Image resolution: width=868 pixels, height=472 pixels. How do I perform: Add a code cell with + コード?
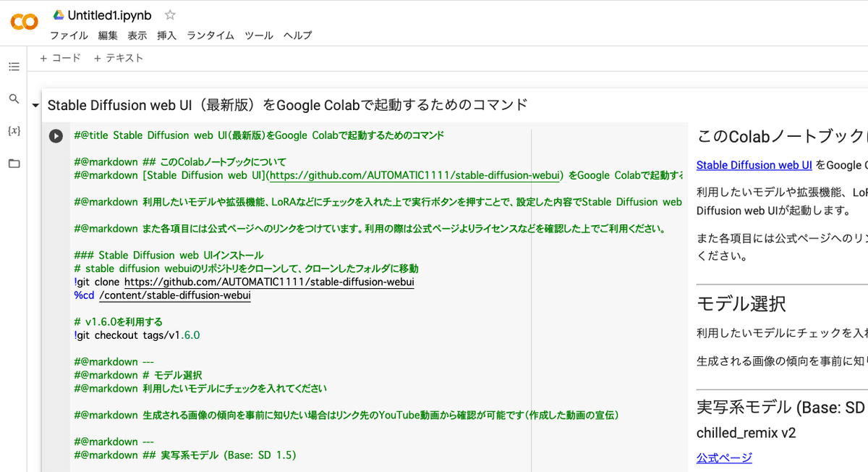[x=61, y=58]
